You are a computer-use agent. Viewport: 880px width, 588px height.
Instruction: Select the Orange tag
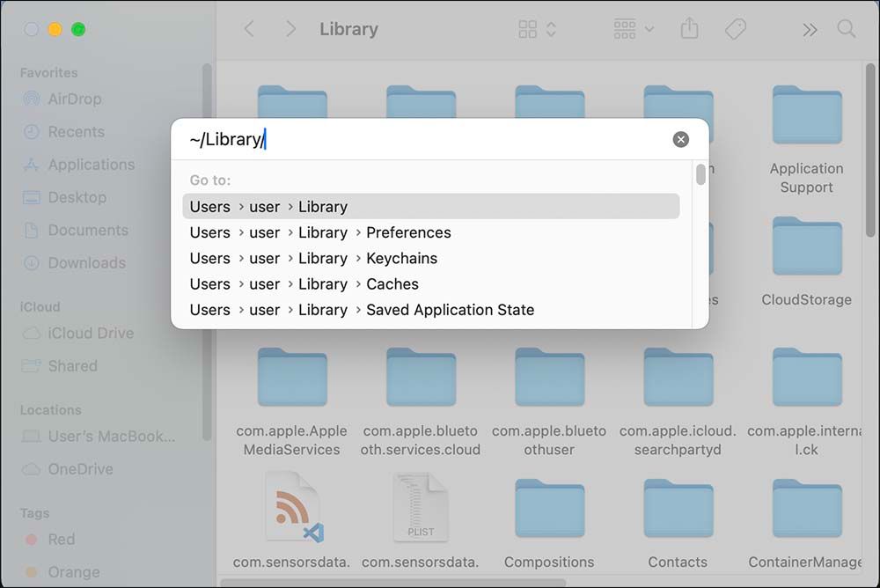pos(62,571)
